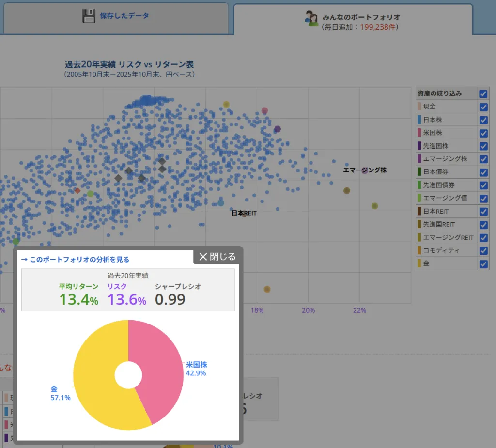Click the red diamond marker in scatter plot
The height and width of the screenshot is (448, 496).
click(x=77, y=190)
